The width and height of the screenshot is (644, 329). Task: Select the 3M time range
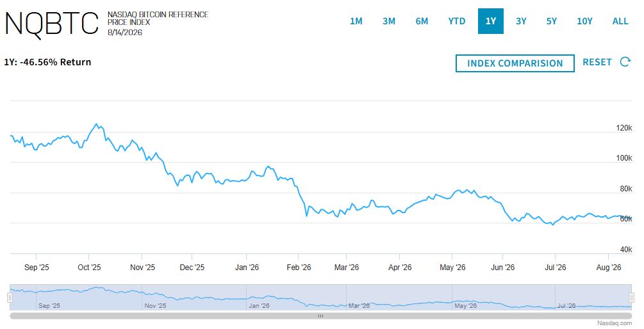click(388, 21)
